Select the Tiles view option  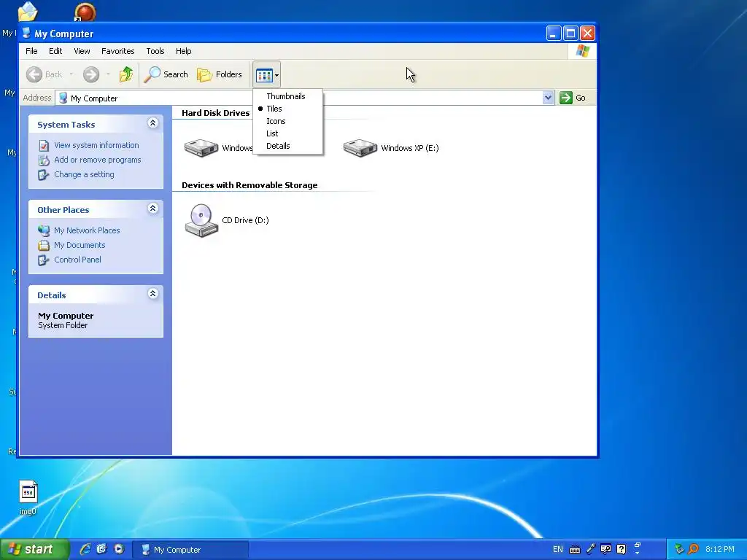coord(274,109)
